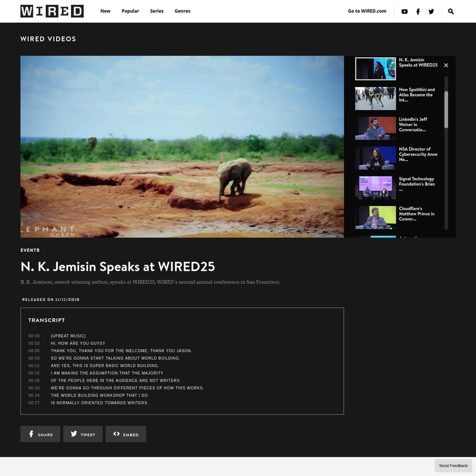Select the N. K. Jemisin playlist thumbnail
476x476 pixels.
click(376, 69)
